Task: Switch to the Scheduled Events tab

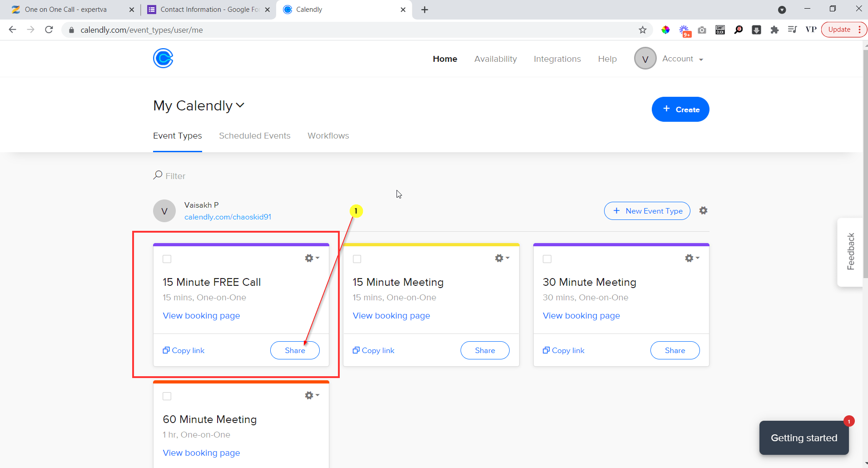Action: pyautogui.click(x=255, y=135)
